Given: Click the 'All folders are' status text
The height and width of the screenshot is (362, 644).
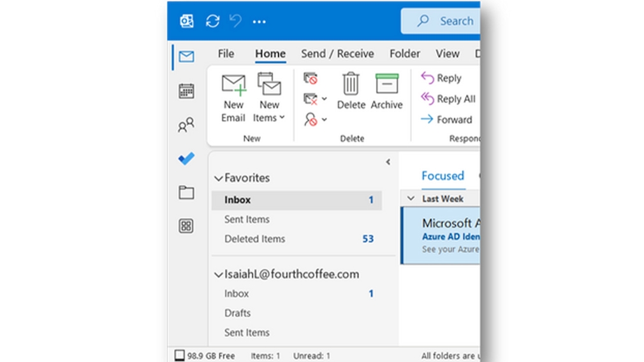Looking at the screenshot, I should click(x=451, y=356).
